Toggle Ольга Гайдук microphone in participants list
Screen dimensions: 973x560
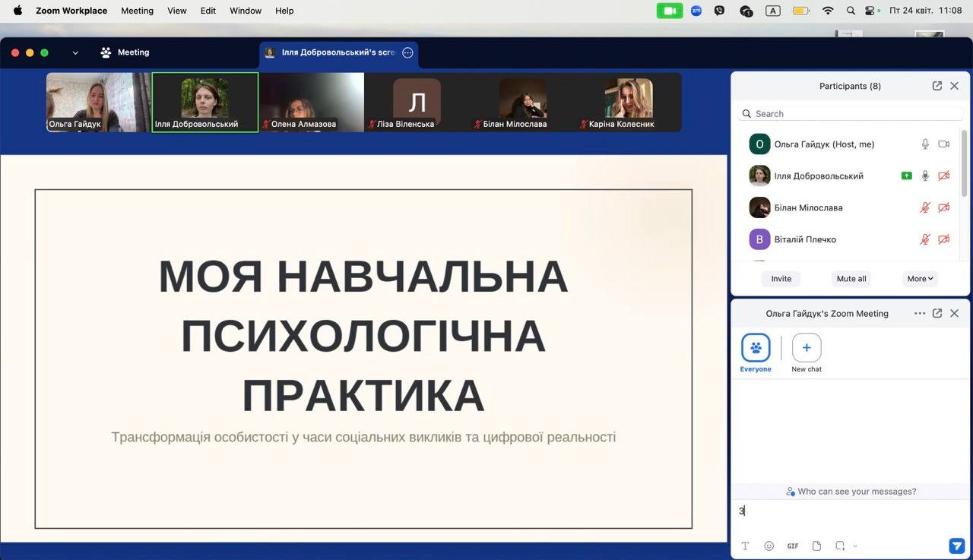click(x=925, y=144)
